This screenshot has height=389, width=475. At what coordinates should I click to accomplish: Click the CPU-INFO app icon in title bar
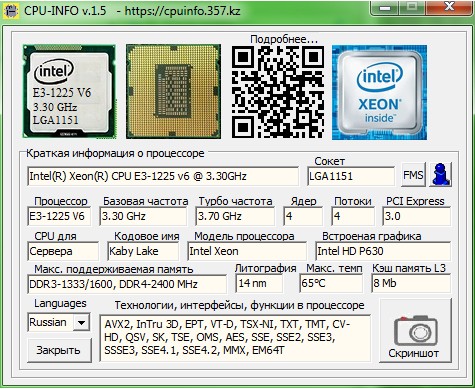click(11, 11)
